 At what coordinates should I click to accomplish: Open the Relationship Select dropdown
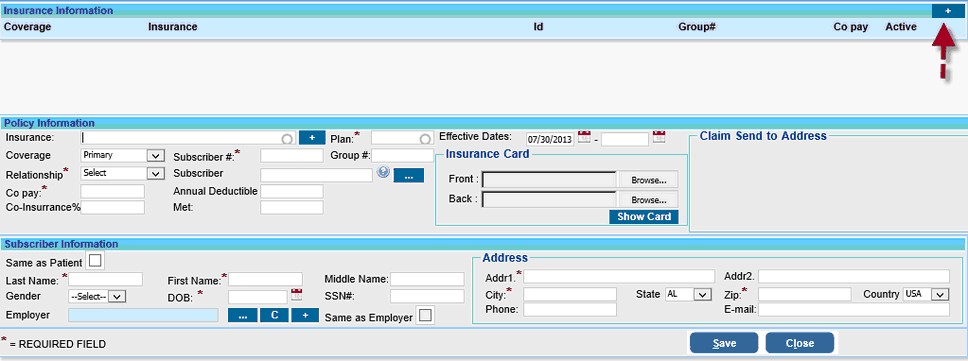point(122,173)
